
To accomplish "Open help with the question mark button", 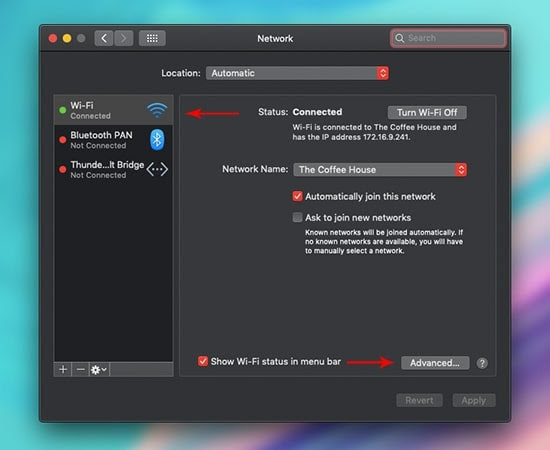I will pos(482,363).
